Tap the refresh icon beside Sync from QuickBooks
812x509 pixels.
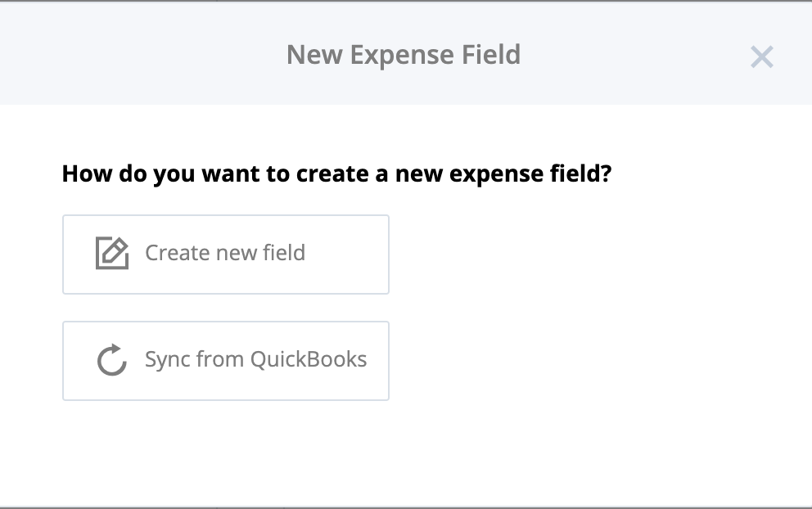pos(112,359)
